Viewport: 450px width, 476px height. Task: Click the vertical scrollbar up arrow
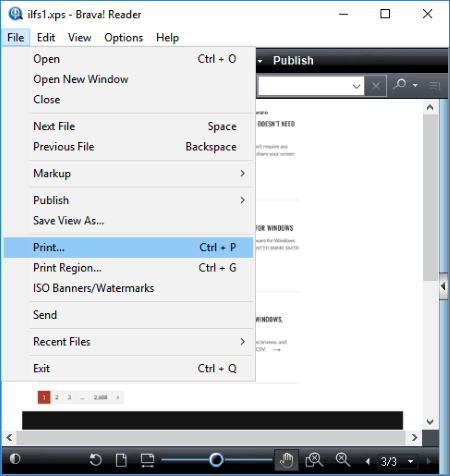click(430, 107)
